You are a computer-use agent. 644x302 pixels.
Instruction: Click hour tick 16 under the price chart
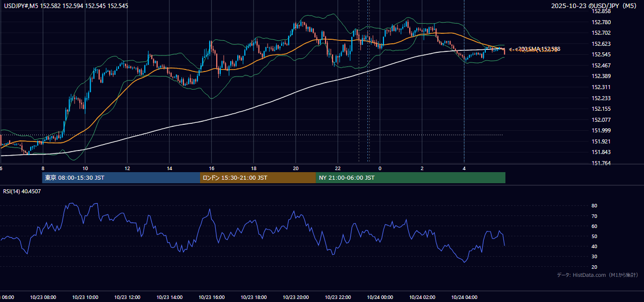(212, 169)
